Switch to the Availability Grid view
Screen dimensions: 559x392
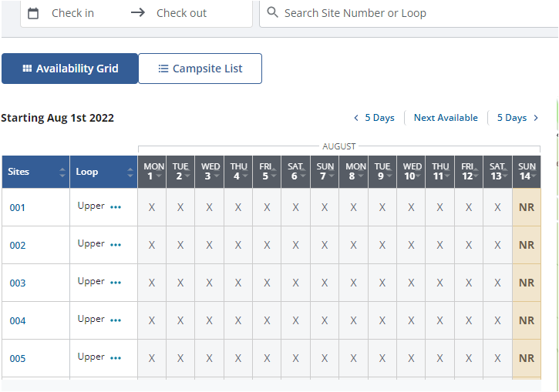click(x=70, y=69)
